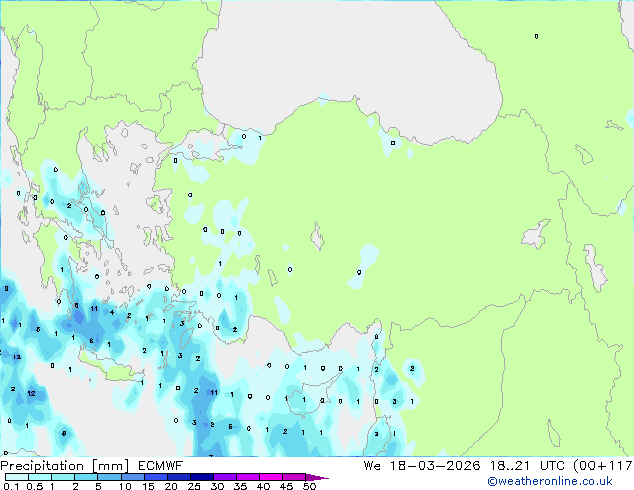This screenshot has width=634, height=490.
Task: Click legend scale label '35'
Action: pos(240,486)
